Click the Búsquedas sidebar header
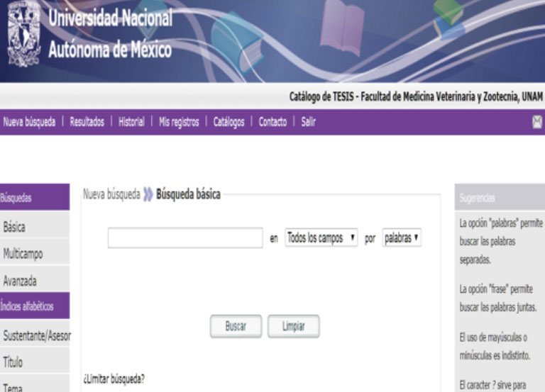 (x=34, y=197)
